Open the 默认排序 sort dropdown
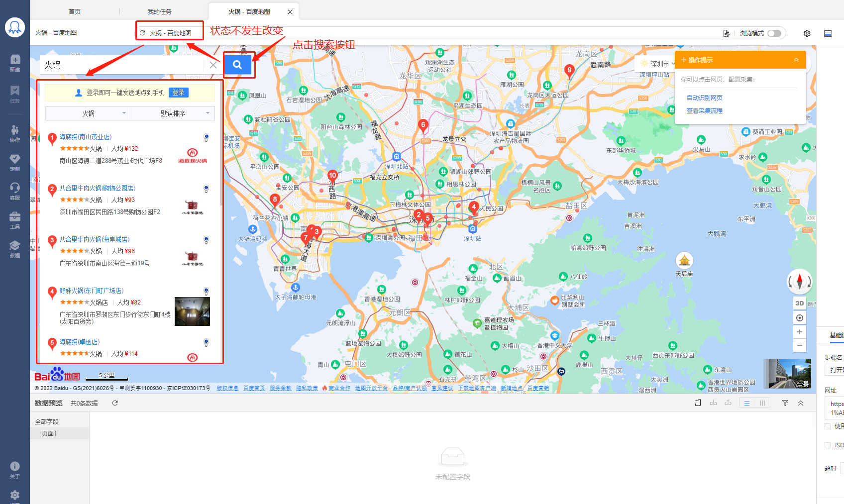This screenshot has width=844, height=504. pyautogui.click(x=173, y=113)
